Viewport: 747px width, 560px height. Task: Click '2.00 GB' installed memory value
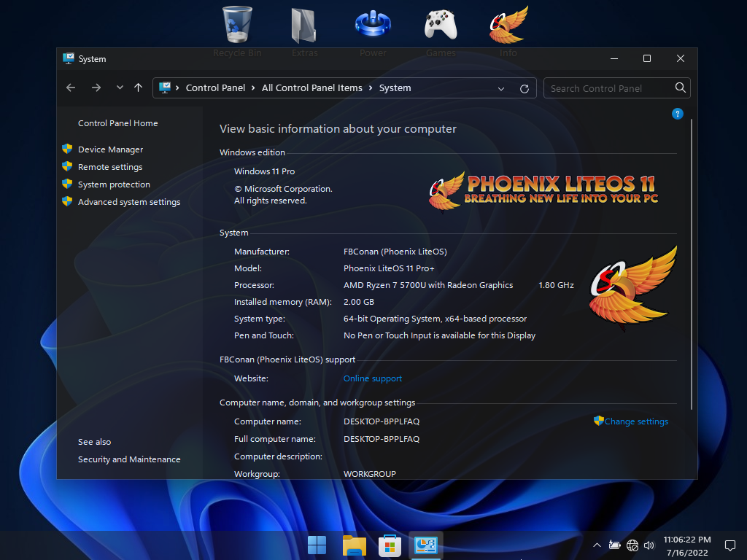359,302
